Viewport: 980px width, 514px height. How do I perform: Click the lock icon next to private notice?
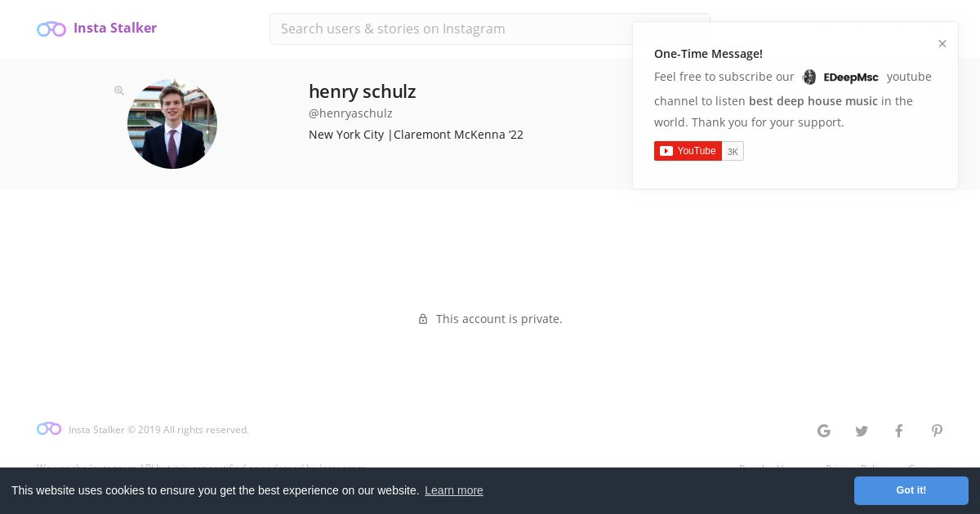pyautogui.click(x=423, y=319)
